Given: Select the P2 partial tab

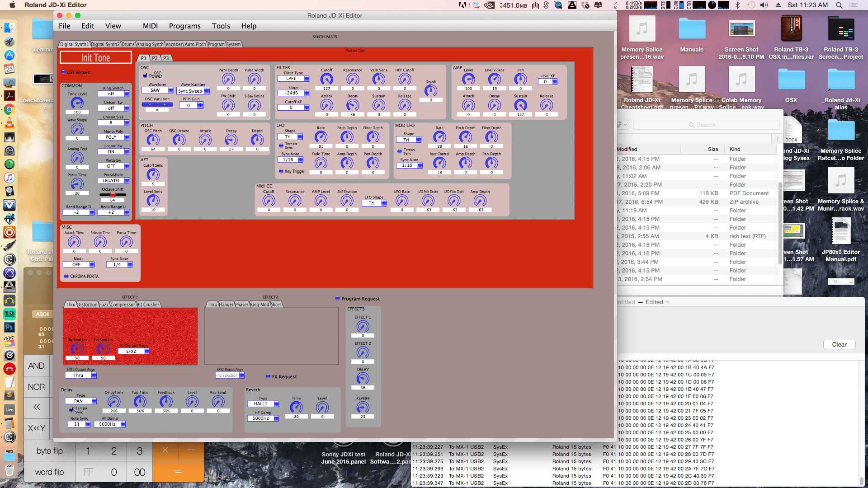Looking at the screenshot, I should pos(155,58).
